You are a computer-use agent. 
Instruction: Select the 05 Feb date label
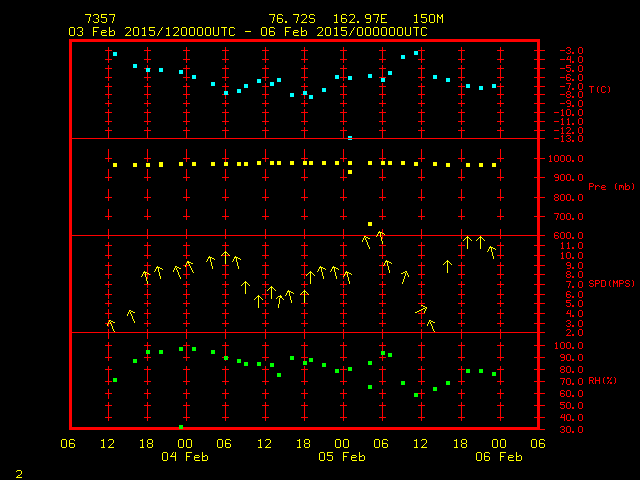[341, 457]
